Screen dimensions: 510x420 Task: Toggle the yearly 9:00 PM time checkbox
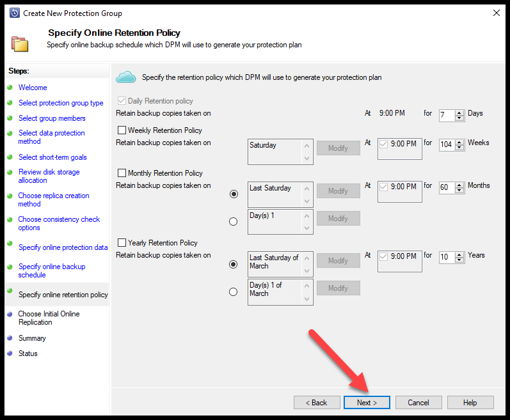[383, 256]
